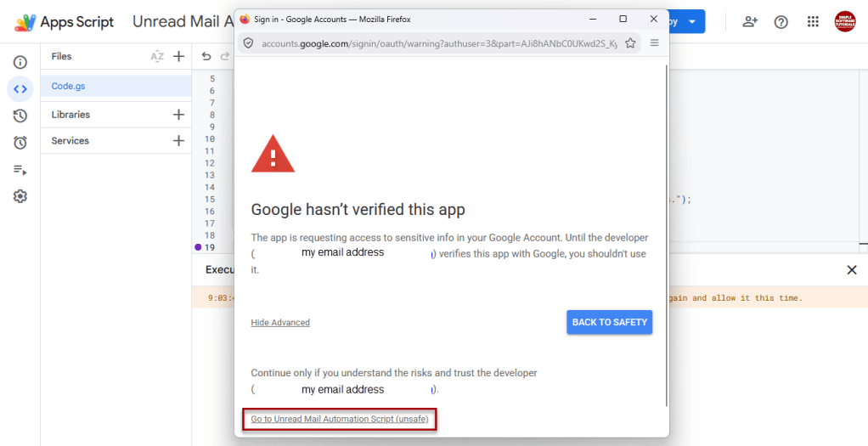The width and height of the screenshot is (868, 446).
Task: Click the shield tracking protection icon
Action: click(249, 43)
